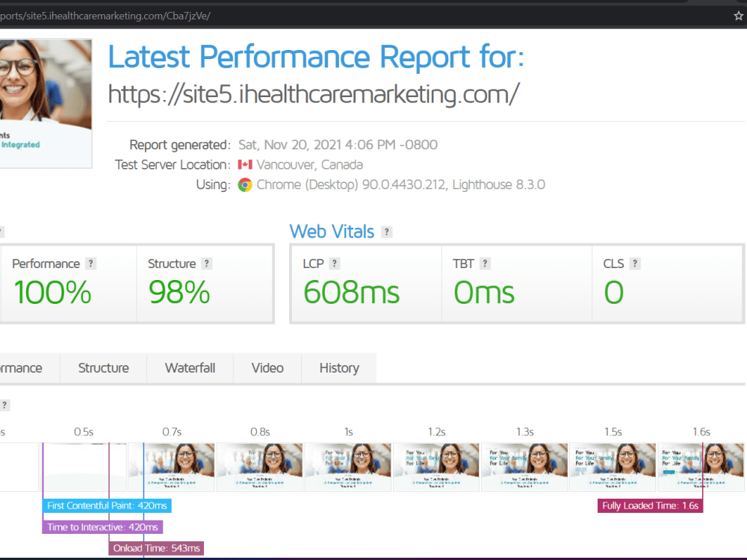This screenshot has width=747, height=560.
Task: Select the 0.7s filmstrip frame
Action: pos(172,467)
